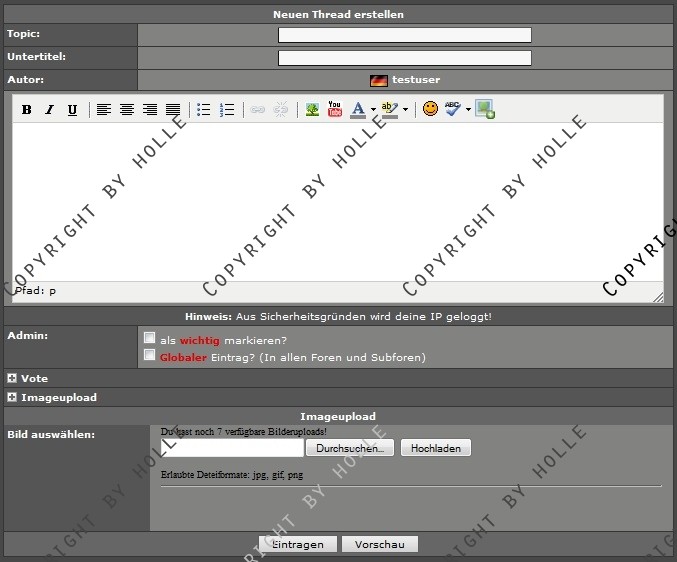677x562 pixels.
Task: Open the spellcheck options dropdown
Action: (x=468, y=110)
